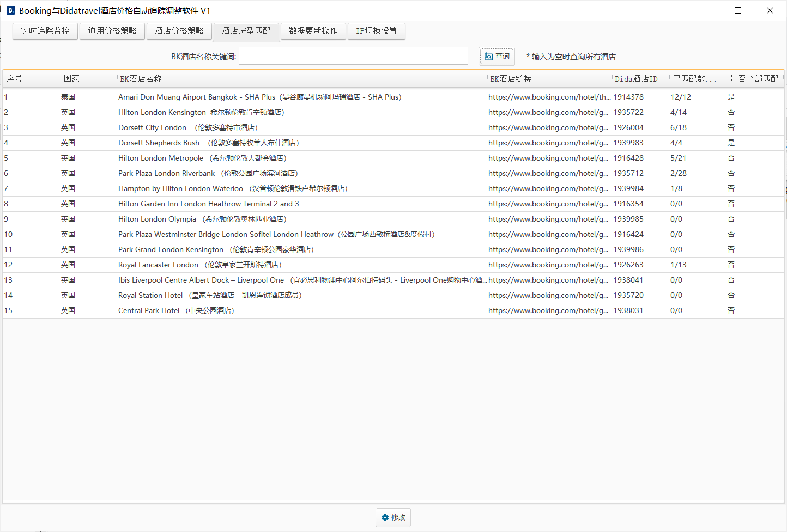The image size is (787, 532).
Task: Click matched count 2/28
Action: tap(679, 173)
